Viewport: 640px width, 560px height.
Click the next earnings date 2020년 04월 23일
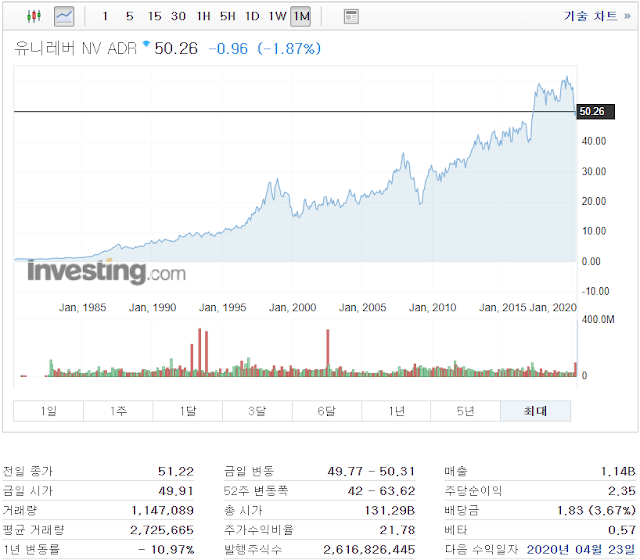[581, 549]
